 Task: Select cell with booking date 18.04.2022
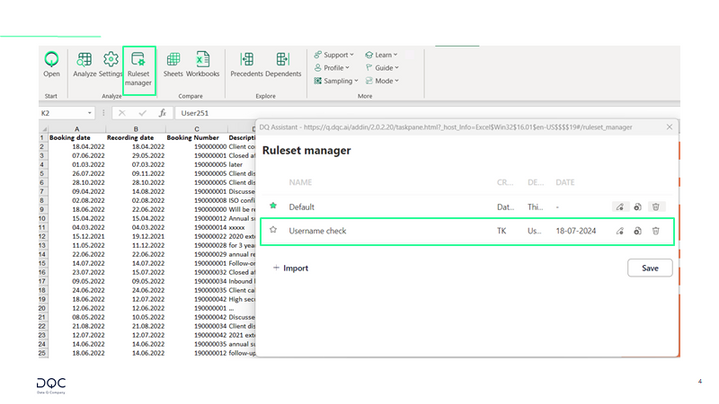[77, 147]
